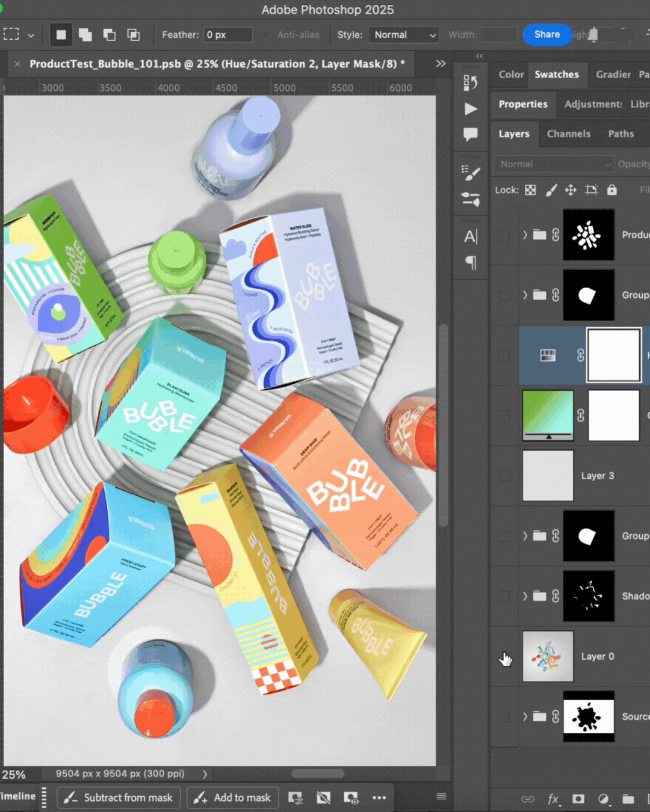Image resolution: width=650 pixels, height=812 pixels.
Task: Open the taskbar more options ellipsis
Action: (x=379, y=798)
